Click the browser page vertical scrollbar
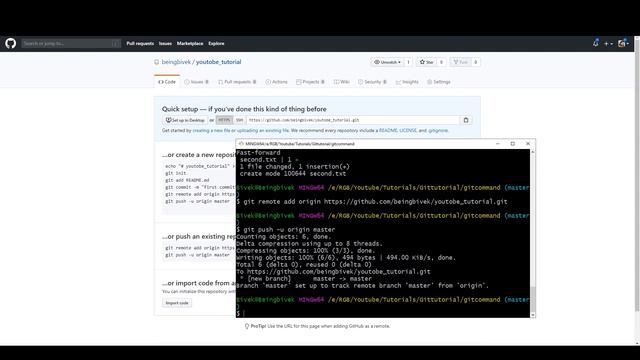Screen dimensions: 640x360 [x=637, y=175]
